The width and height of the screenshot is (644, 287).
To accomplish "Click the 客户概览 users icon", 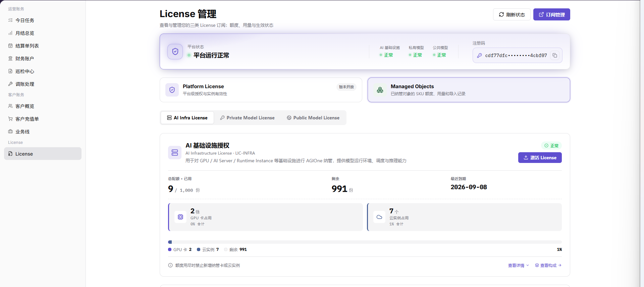I will coord(10,106).
